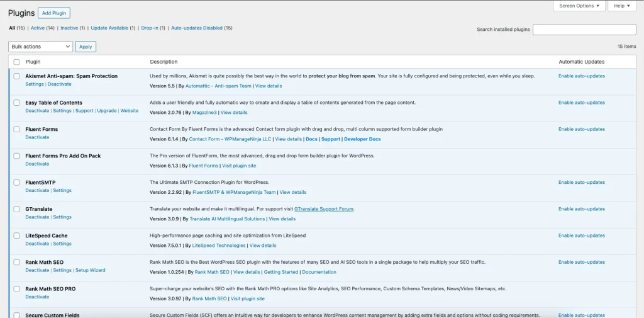644x318 pixels.
Task: Select the FluentSMTP plugin checkbox
Action: tap(16, 183)
